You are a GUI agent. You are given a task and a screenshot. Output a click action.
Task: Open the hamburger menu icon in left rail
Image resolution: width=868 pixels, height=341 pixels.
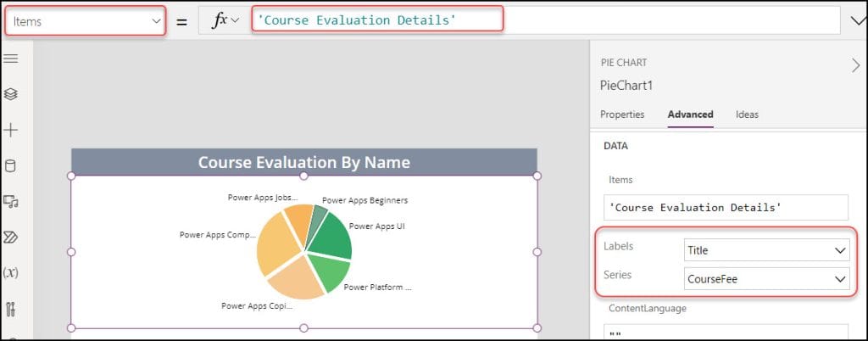coord(10,59)
